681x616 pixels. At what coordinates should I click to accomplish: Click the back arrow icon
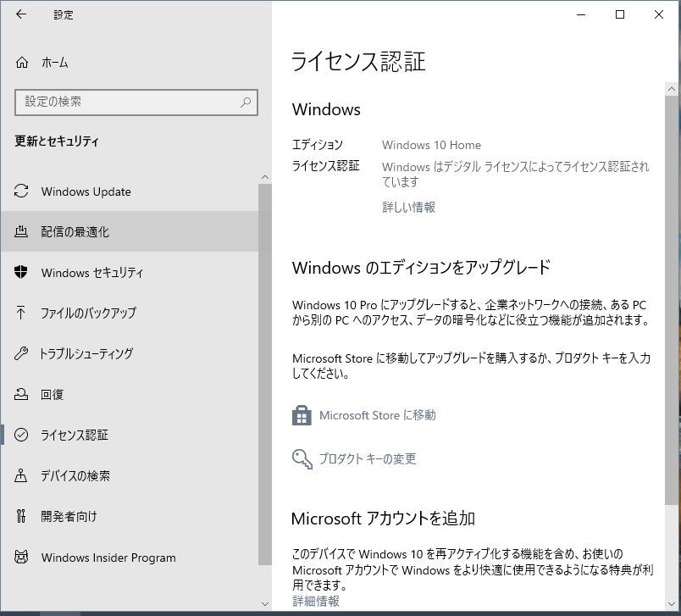point(21,14)
